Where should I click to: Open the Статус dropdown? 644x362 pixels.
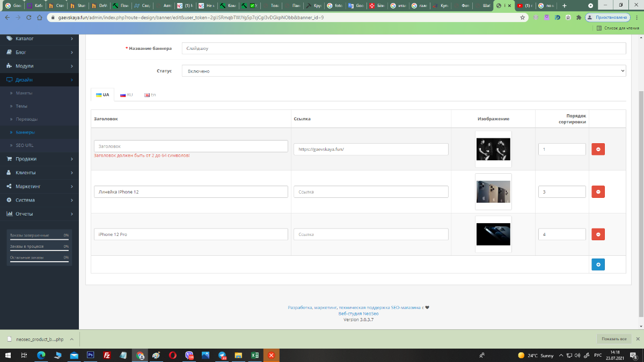(404, 71)
